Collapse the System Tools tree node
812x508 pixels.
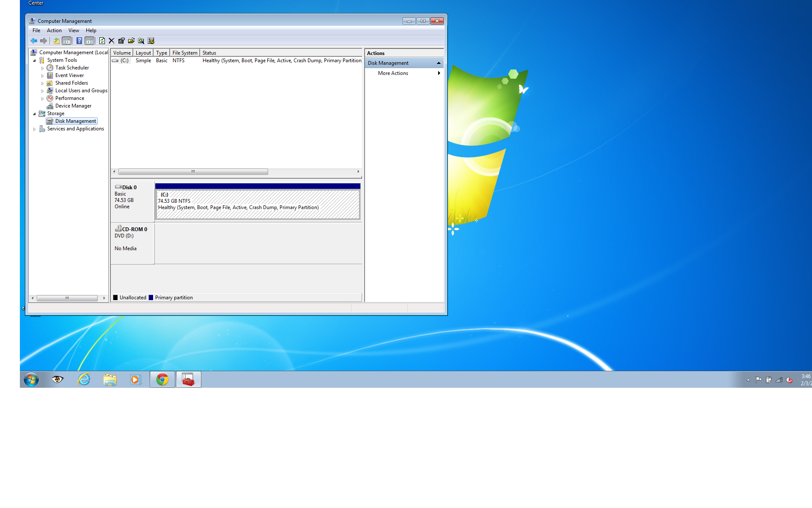tap(34, 61)
